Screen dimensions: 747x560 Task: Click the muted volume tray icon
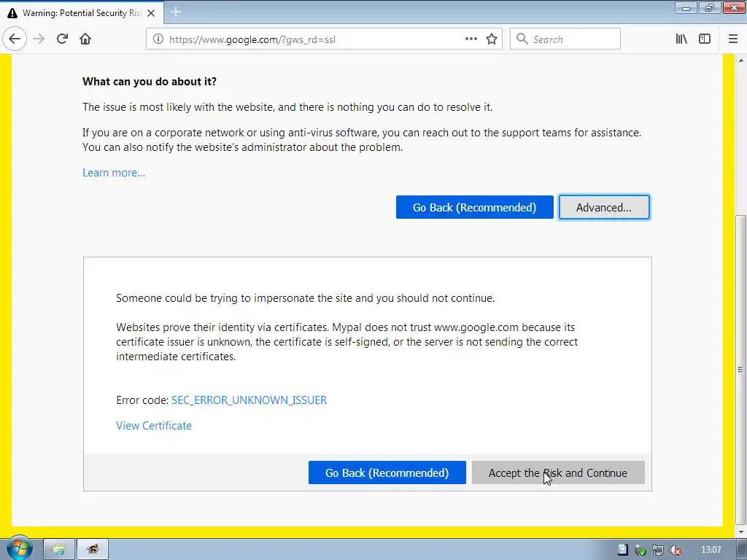click(675, 550)
